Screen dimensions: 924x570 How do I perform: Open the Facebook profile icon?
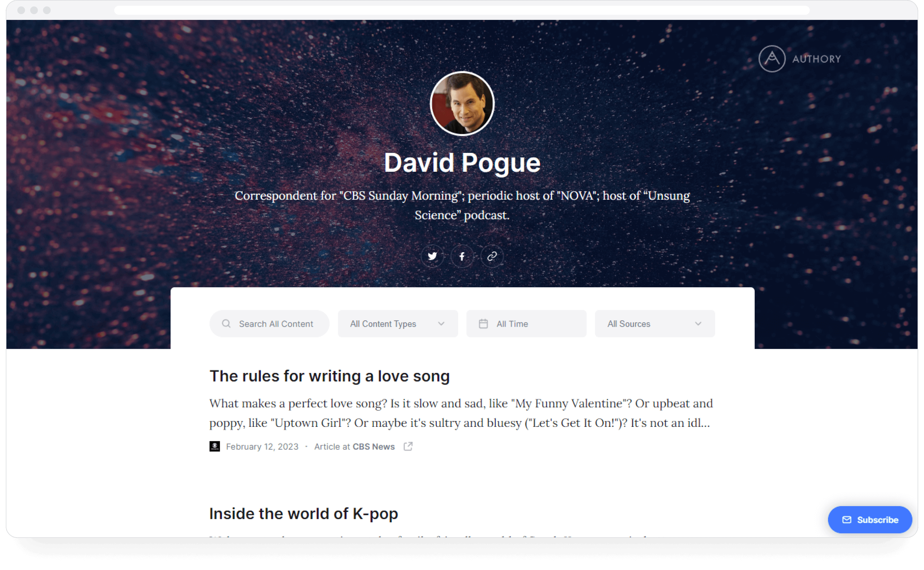[x=462, y=256]
